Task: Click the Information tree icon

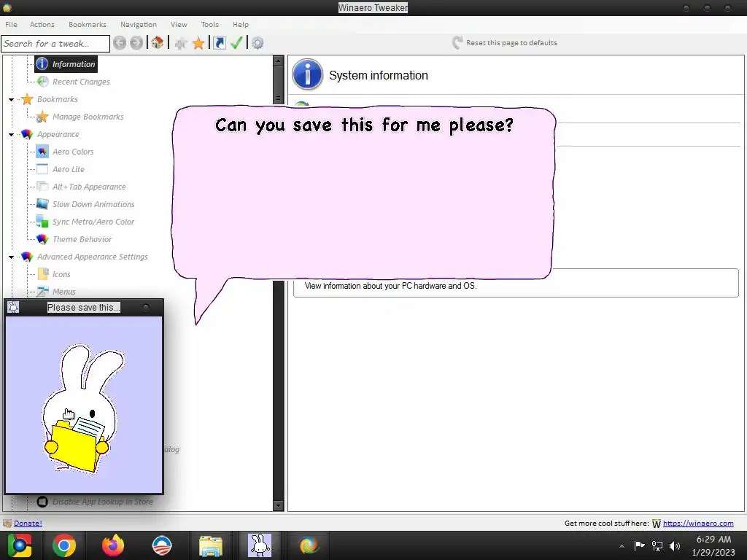Action: [42, 64]
